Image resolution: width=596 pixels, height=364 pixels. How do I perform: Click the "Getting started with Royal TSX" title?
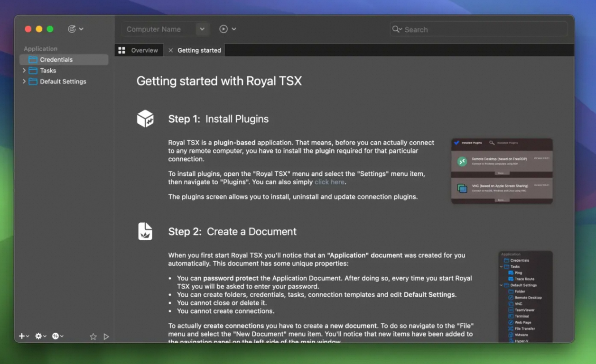(x=219, y=81)
